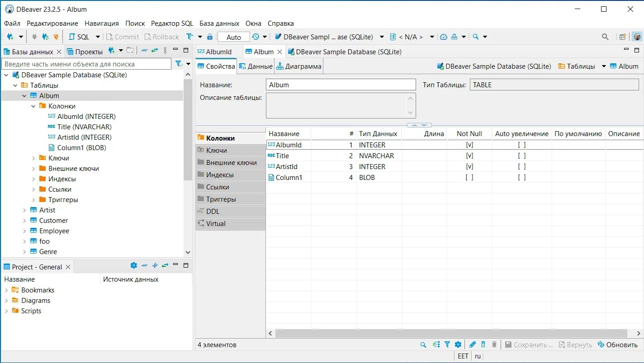The image size is (644, 363).
Task: Click the edit pencil icon in bottom toolbar
Action: (472, 344)
